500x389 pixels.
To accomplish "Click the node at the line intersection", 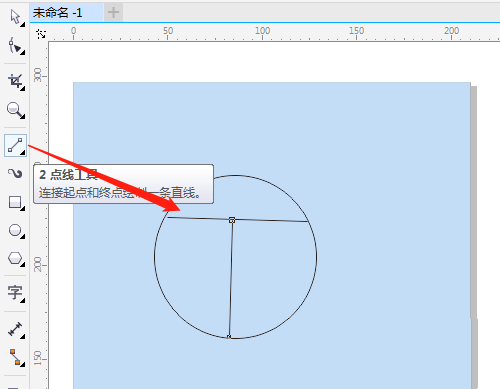I will coord(232,220).
